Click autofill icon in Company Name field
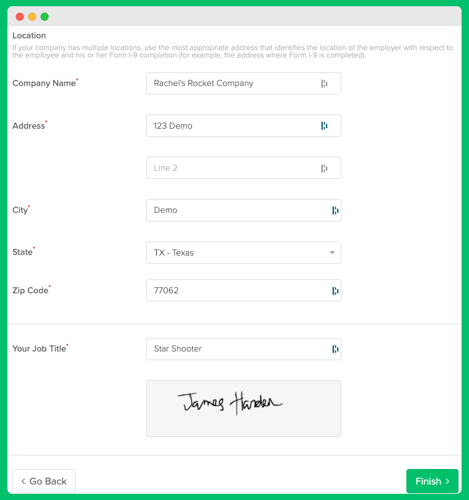The image size is (469, 500). click(x=324, y=84)
